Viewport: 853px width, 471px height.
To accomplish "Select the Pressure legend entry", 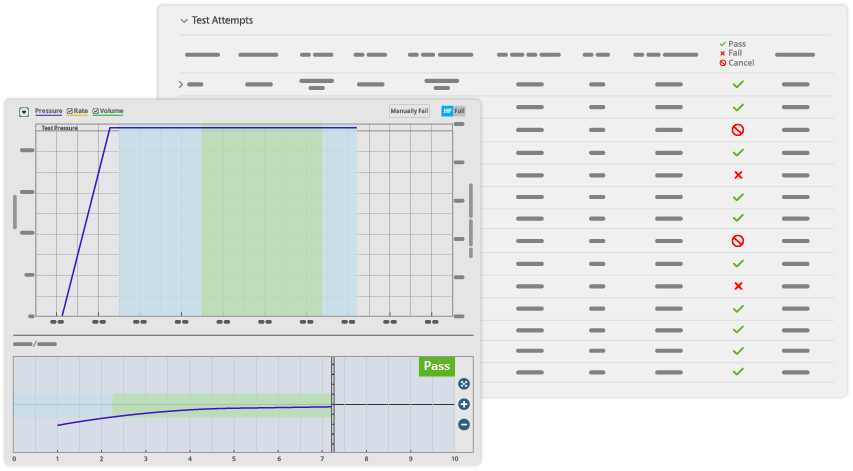I will pyautogui.click(x=48, y=111).
